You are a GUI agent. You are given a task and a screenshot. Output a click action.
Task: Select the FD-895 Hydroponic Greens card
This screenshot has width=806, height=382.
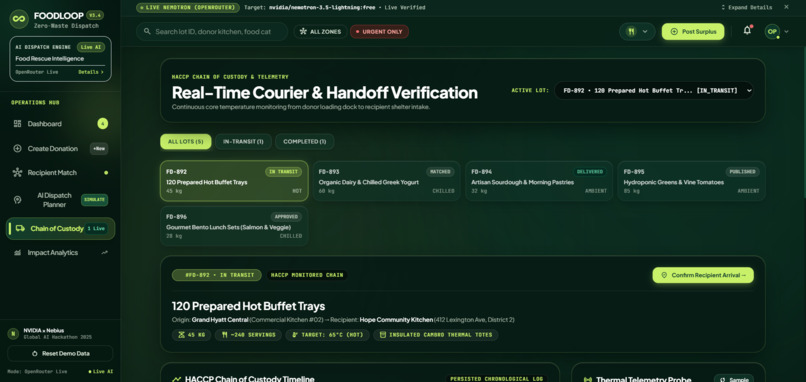(x=691, y=181)
